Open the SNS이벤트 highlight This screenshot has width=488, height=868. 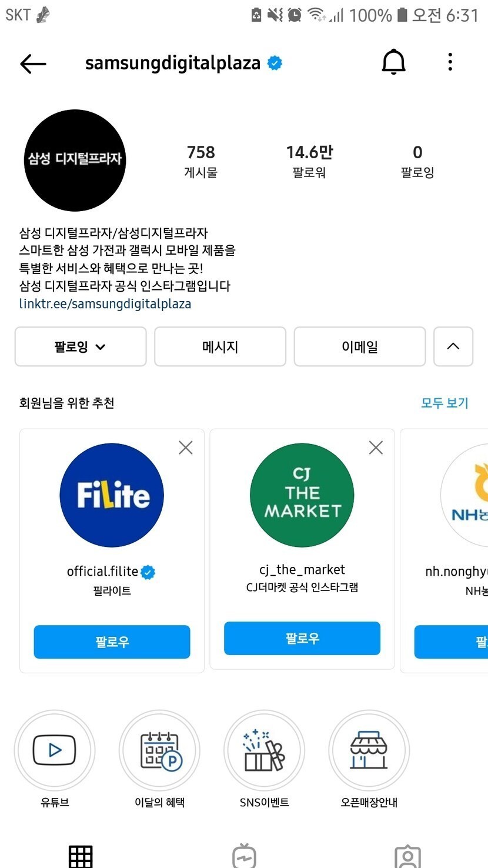pos(264,750)
